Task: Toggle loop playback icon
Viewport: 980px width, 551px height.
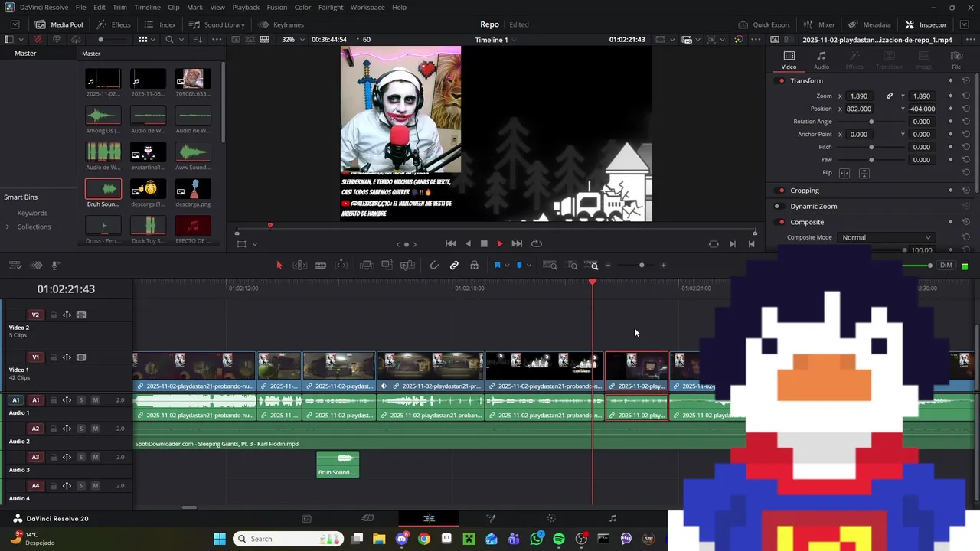Action: 537,243
